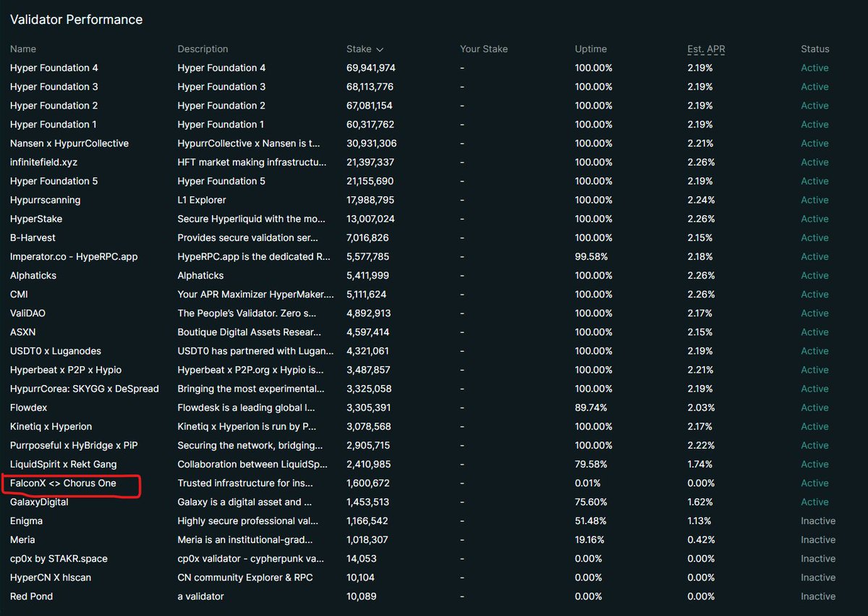Click the 0.01% uptime value
The image size is (868, 616).
point(589,483)
